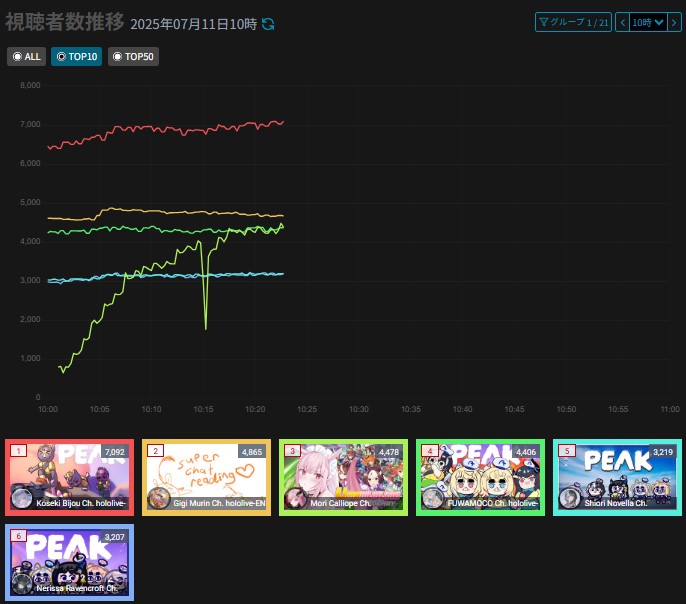The image size is (686, 604).
Task: Open Mori Calliope Ch. stream thumbnail
Action: pos(343,478)
